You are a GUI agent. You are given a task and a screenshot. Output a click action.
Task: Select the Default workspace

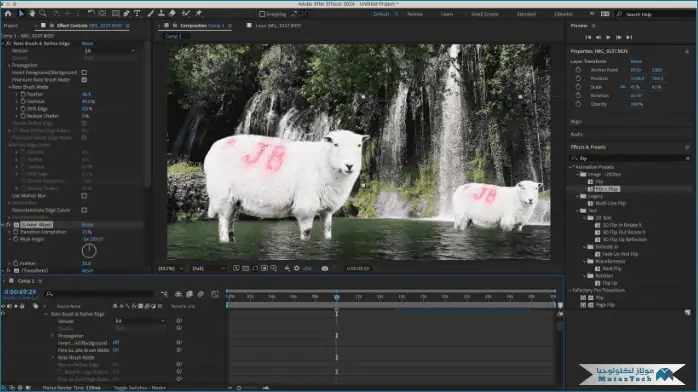[x=381, y=14]
